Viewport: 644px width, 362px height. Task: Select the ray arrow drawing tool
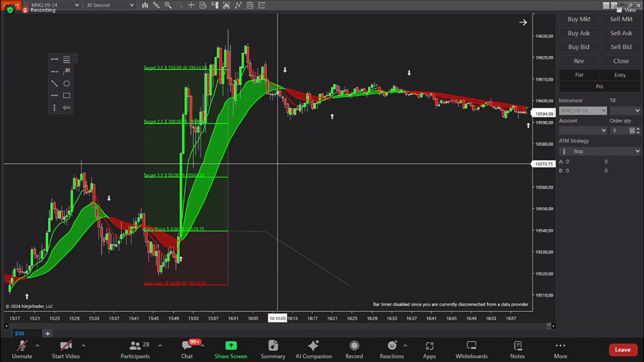[54, 71]
